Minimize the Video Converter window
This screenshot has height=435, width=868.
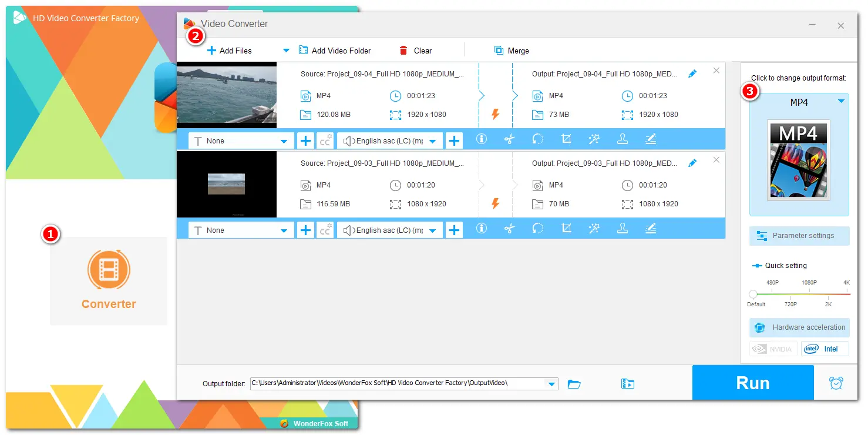[812, 25]
